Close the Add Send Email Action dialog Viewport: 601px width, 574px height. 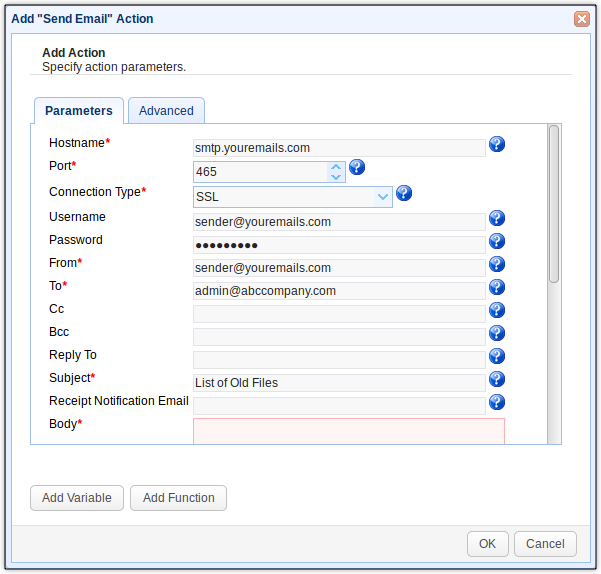click(581, 19)
